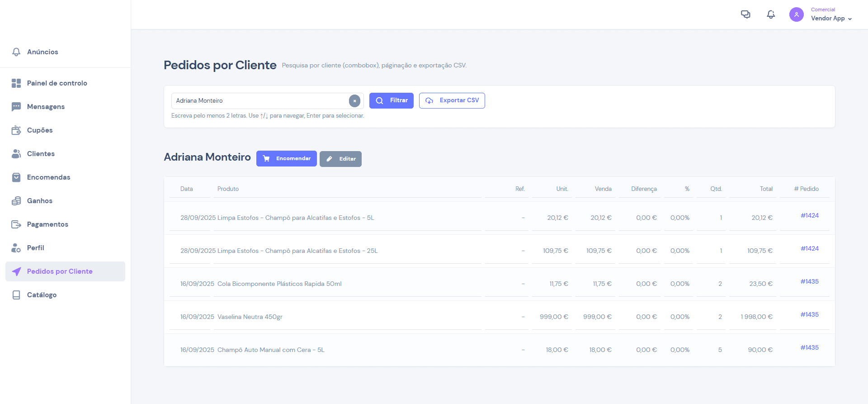Screen dimensions: 868x404
Task: Go to the Clientes page
Action: tap(41, 154)
